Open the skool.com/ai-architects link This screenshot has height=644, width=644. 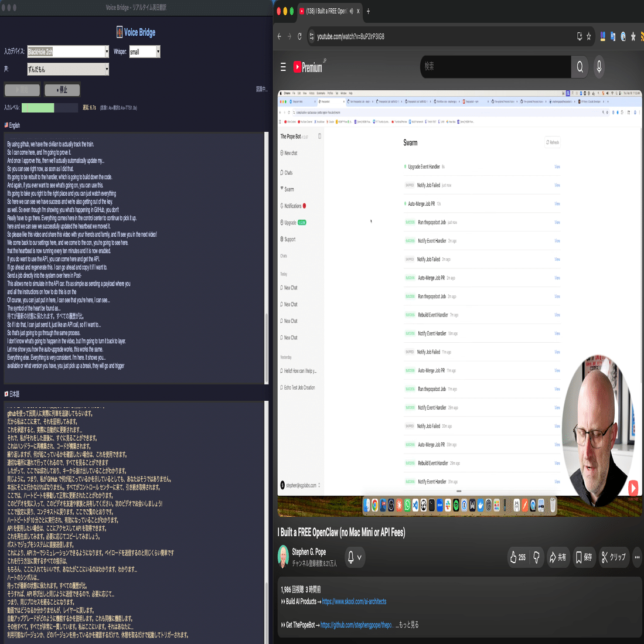coord(354,601)
